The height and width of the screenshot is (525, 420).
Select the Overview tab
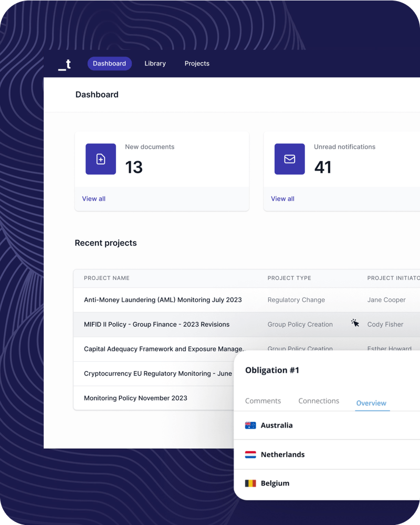371,403
